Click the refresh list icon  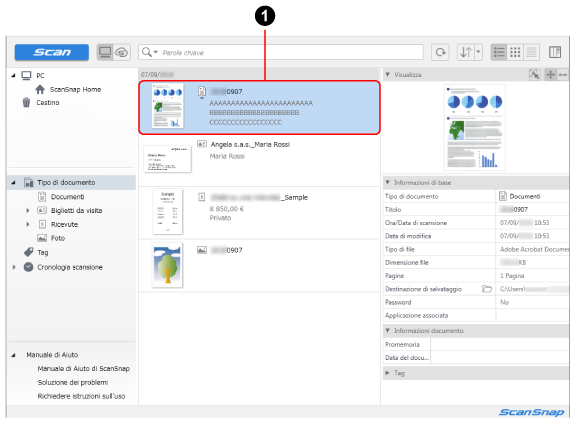(440, 52)
